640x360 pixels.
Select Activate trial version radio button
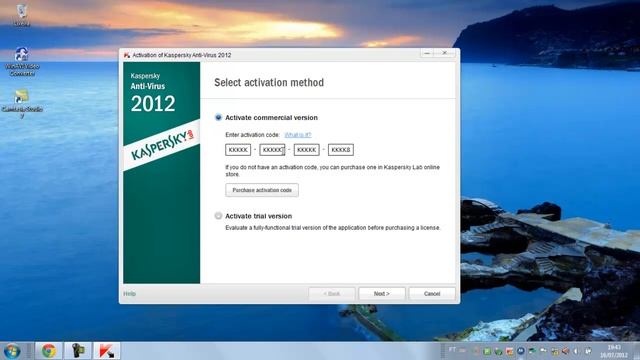point(218,216)
